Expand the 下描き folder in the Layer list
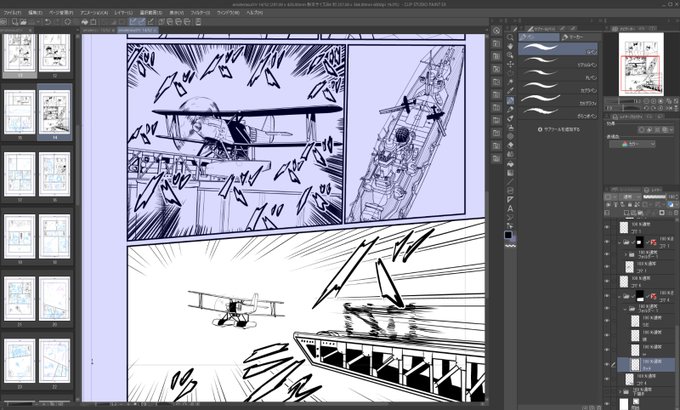Viewport: 680px width, 410px height. click(621, 392)
